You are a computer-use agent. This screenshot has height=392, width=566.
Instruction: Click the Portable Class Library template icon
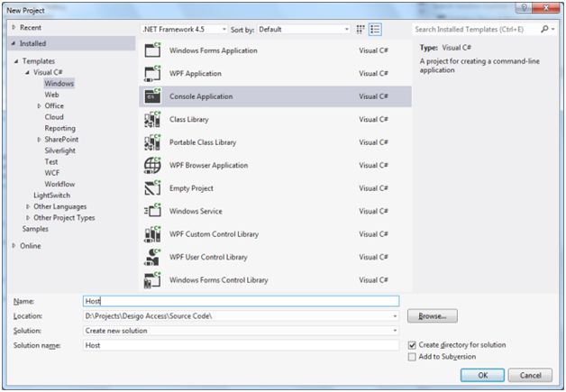click(x=152, y=142)
